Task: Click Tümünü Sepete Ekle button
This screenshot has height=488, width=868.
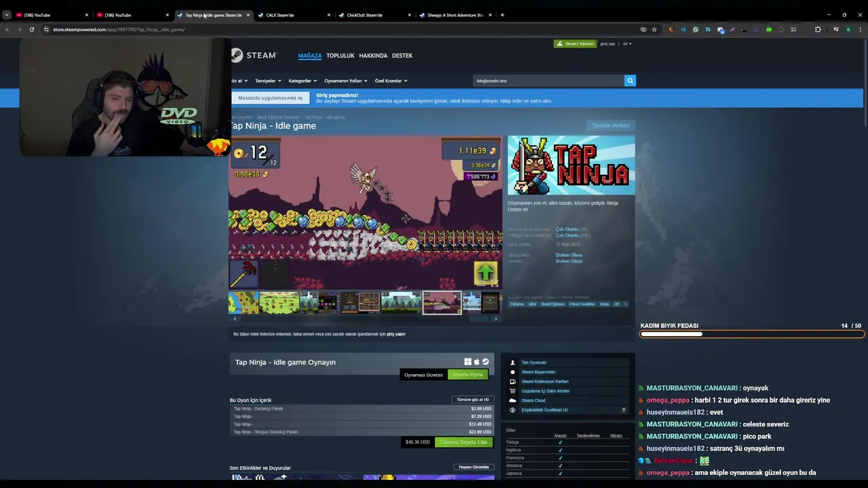Action: (464, 443)
